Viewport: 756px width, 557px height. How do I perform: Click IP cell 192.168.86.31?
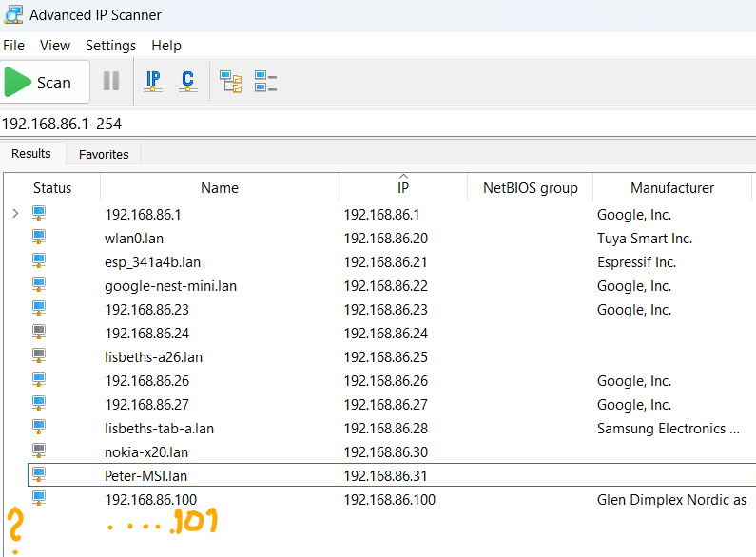click(386, 476)
